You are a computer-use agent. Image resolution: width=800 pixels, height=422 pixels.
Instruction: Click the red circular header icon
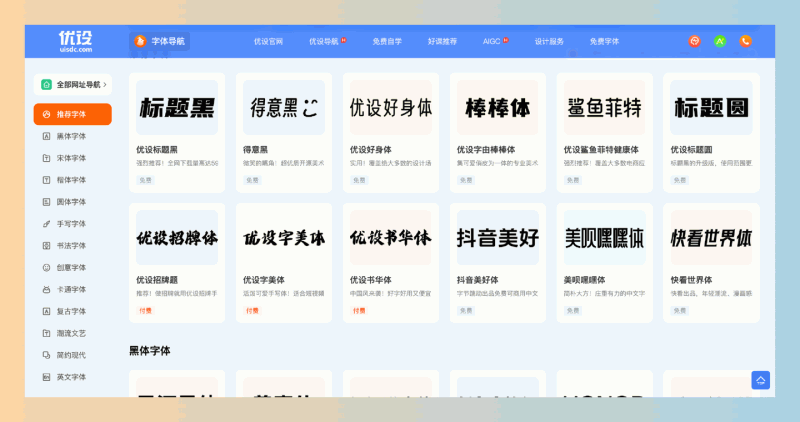pyautogui.click(x=694, y=41)
